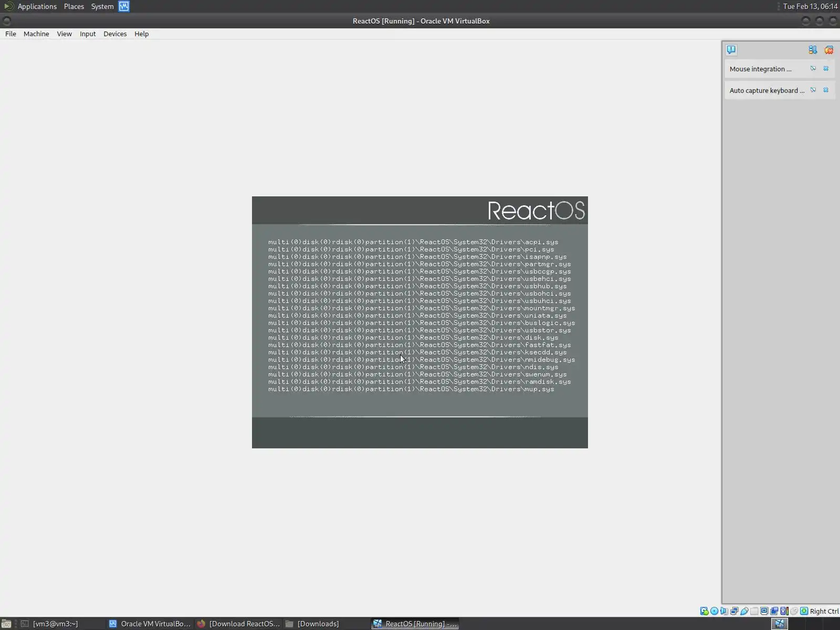Click the USB devices status icon

[744, 611]
